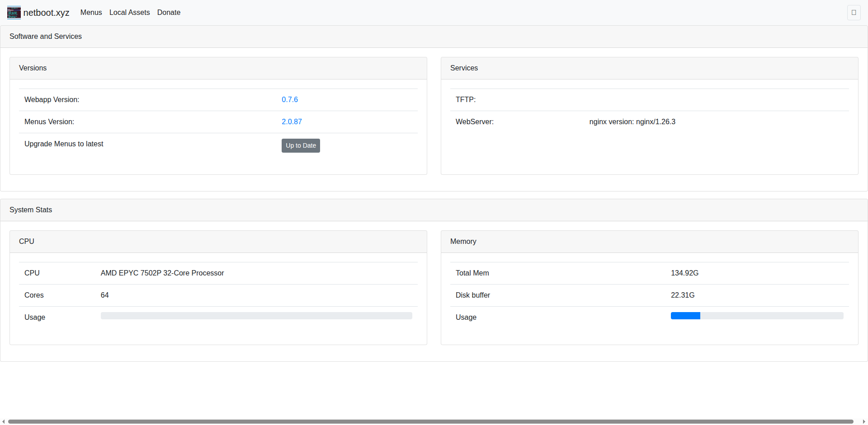
Task: Open the Donate navigation item
Action: 169,13
